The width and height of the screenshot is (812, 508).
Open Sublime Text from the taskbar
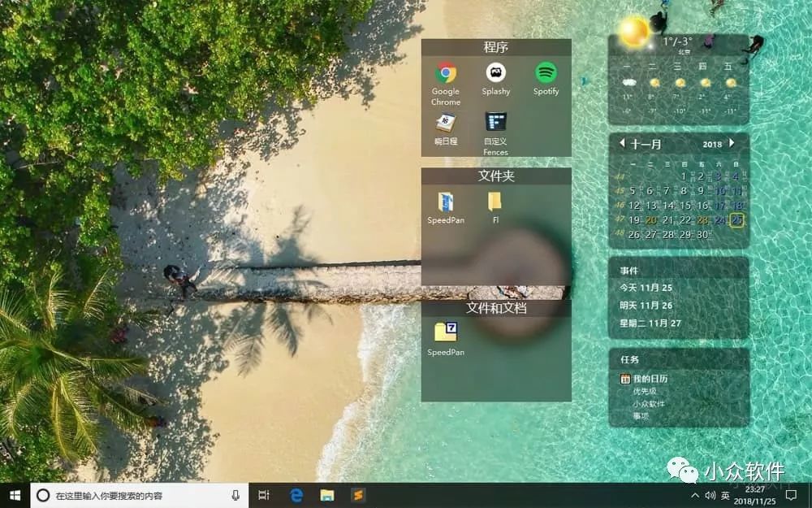pos(358,496)
